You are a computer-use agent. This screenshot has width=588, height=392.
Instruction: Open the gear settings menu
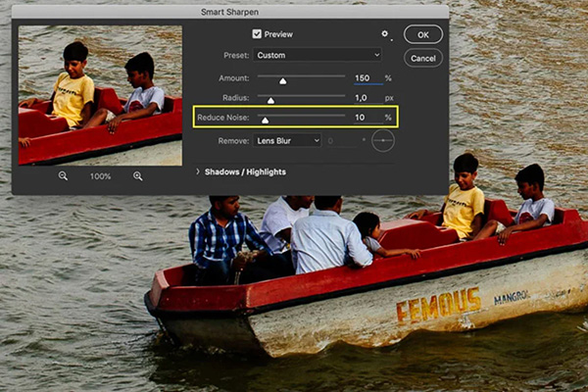point(385,33)
